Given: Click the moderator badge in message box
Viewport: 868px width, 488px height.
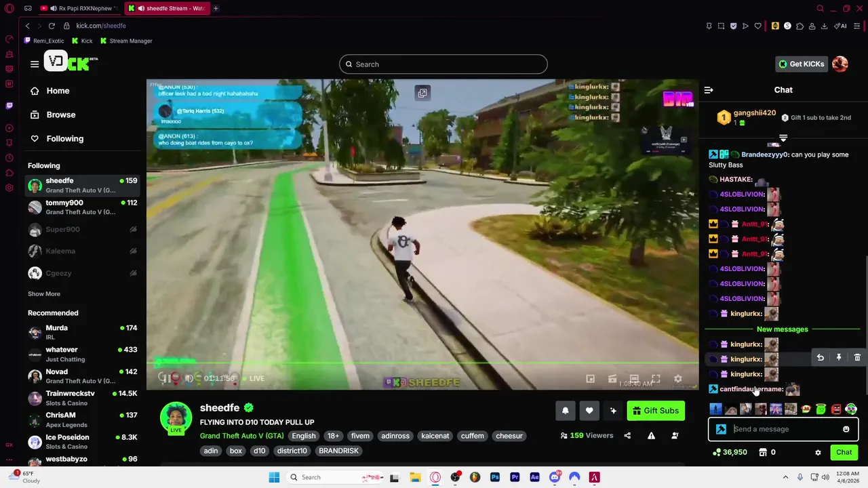Looking at the screenshot, I should point(721,429).
